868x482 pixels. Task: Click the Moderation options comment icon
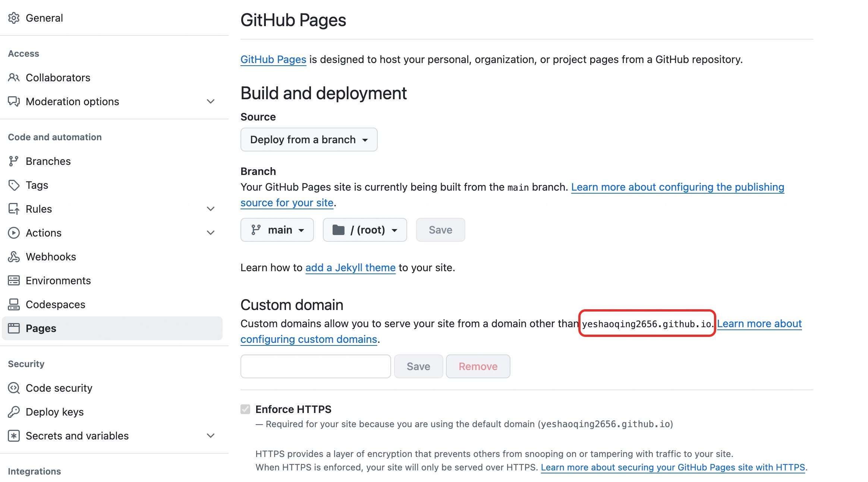pos(14,101)
